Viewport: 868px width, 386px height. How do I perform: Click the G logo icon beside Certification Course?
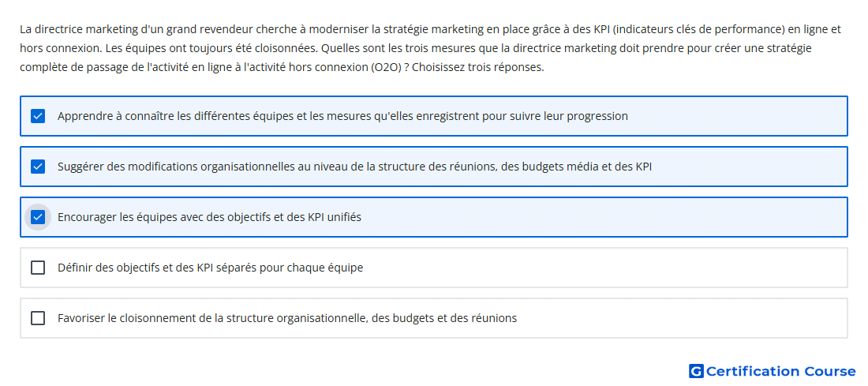click(x=696, y=371)
